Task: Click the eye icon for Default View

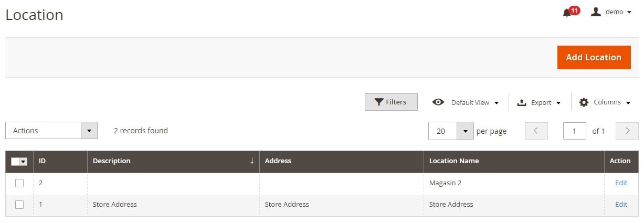Action: 438,102
